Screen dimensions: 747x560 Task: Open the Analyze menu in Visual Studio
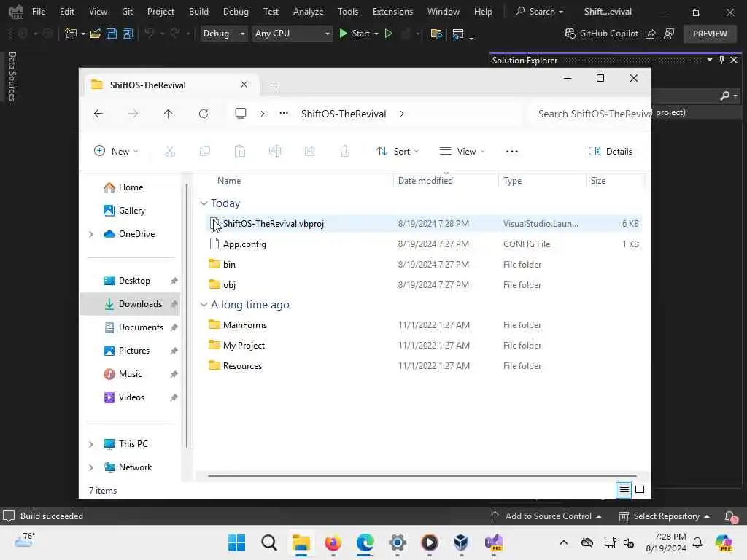pyautogui.click(x=309, y=12)
